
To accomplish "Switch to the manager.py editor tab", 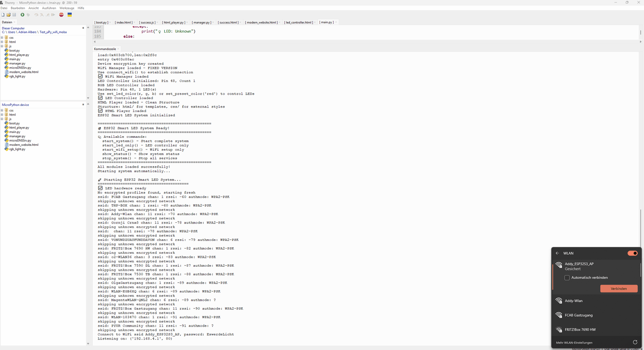I will tap(201, 23).
